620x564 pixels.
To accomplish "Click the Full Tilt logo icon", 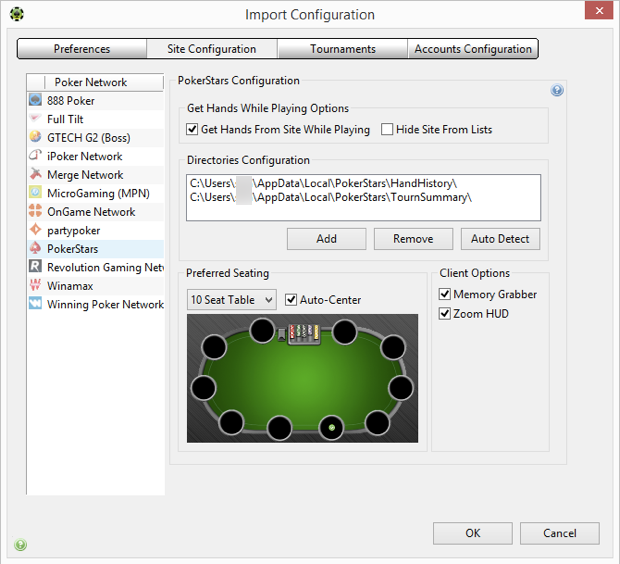I will tap(35, 118).
